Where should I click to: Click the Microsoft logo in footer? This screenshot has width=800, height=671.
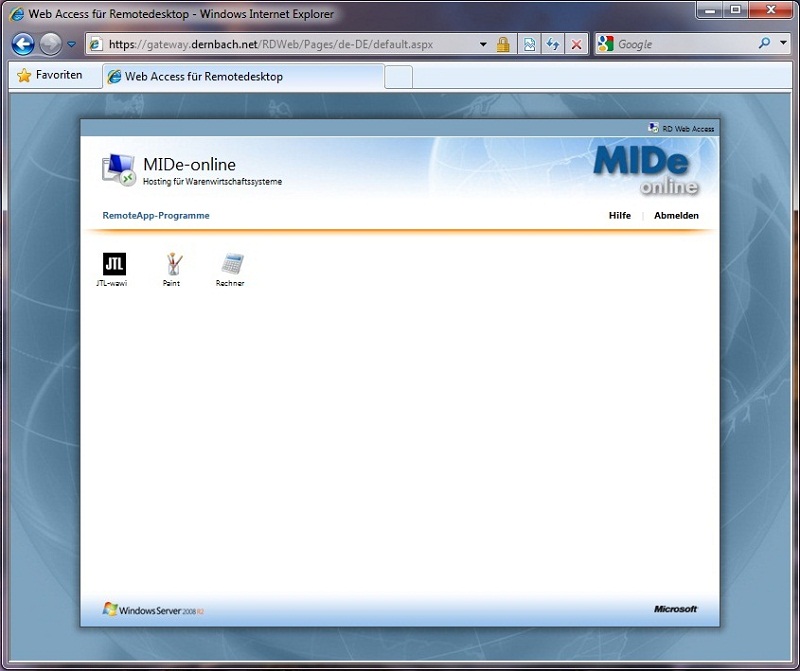tap(675, 609)
